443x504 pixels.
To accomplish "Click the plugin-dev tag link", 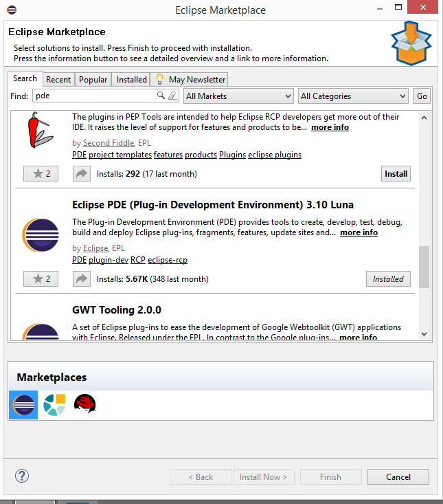I will [109, 260].
